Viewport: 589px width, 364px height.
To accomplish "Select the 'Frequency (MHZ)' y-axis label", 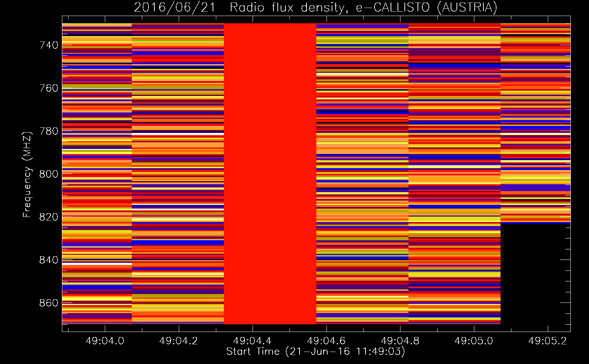I will click(27, 174).
